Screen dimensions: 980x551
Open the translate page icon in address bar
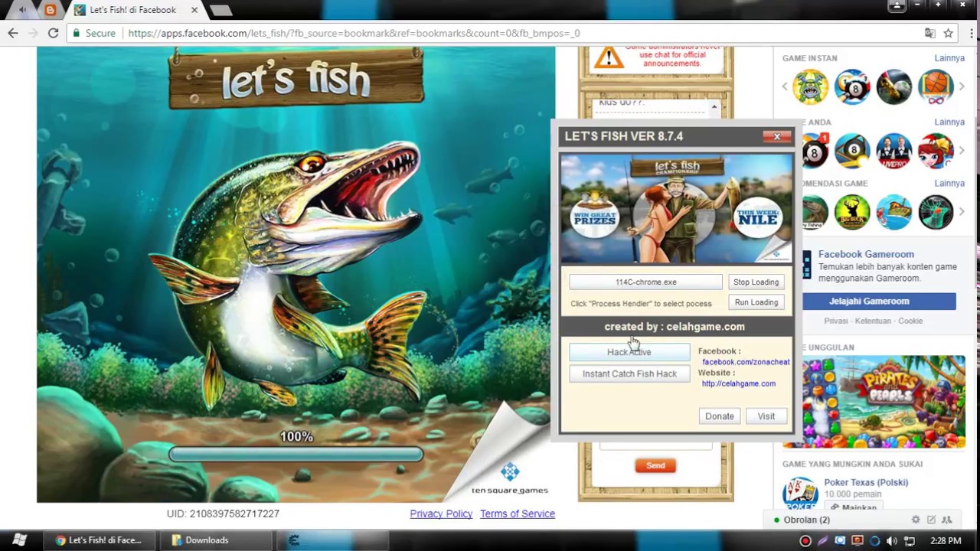coord(929,33)
